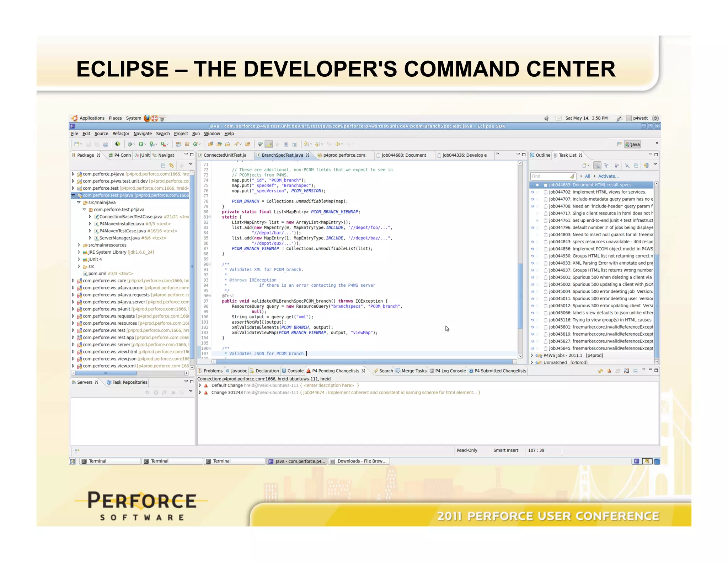Switch to the Outline tab
Screen dimensions: 728x562
pos(540,155)
